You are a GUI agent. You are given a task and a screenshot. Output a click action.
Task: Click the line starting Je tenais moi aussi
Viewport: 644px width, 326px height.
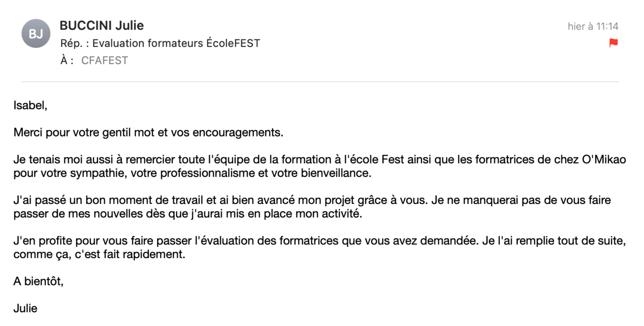(320, 160)
